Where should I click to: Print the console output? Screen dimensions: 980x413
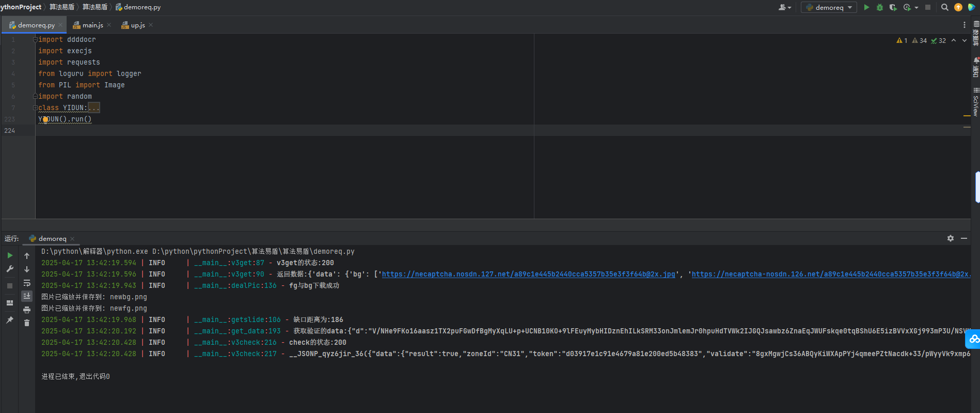click(x=27, y=310)
